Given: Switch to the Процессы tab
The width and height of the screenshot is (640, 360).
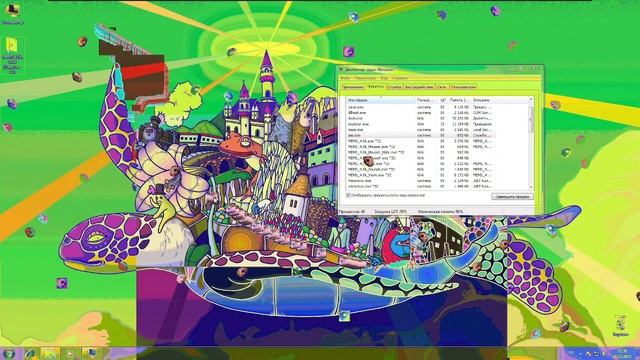Looking at the screenshot, I should coord(375,86).
